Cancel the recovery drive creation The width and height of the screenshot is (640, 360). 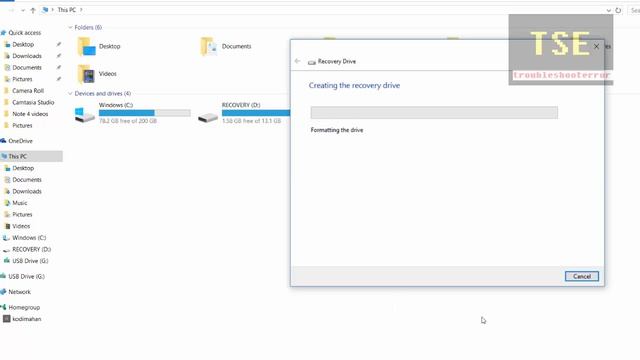(582, 276)
